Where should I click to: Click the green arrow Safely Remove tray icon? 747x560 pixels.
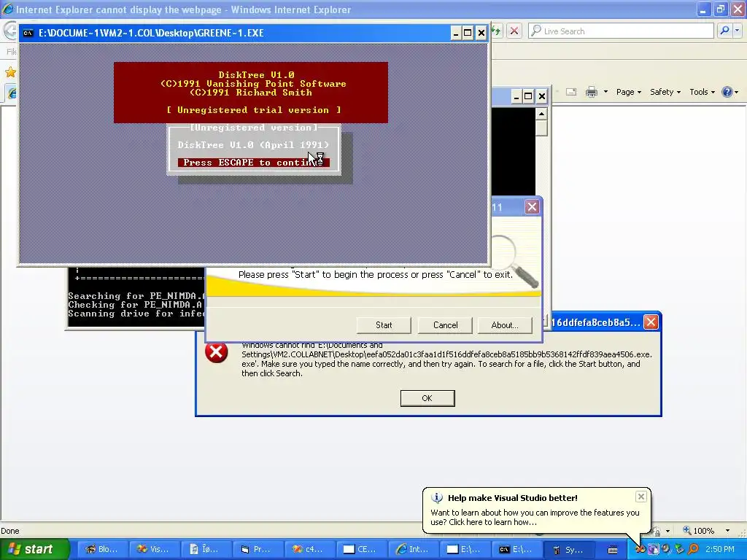click(679, 549)
